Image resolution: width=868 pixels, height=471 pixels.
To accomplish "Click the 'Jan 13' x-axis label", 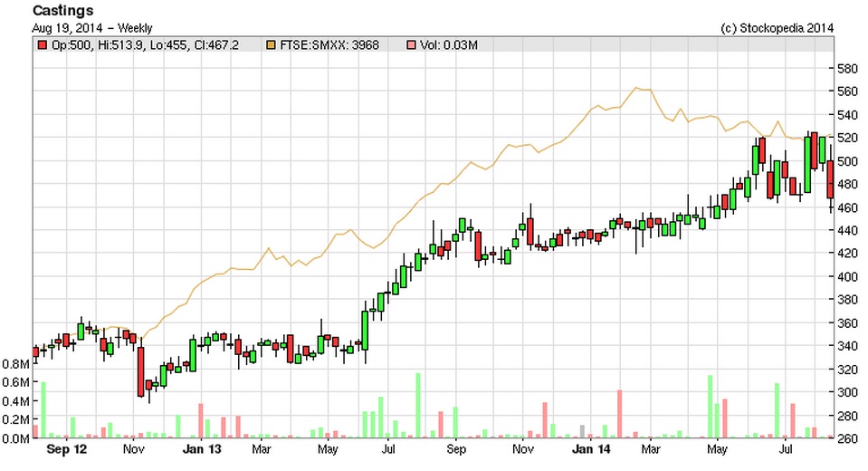I will tap(202, 449).
